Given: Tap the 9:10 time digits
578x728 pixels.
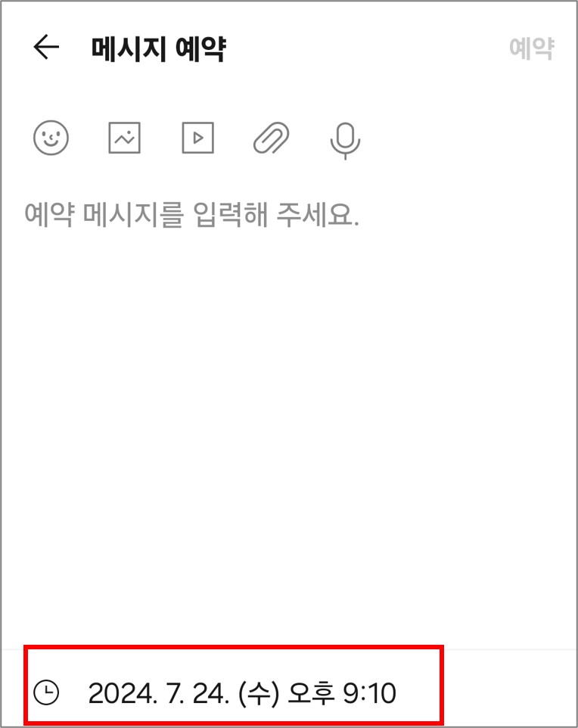Looking at the screenshot, I should [x=370, y=693].
